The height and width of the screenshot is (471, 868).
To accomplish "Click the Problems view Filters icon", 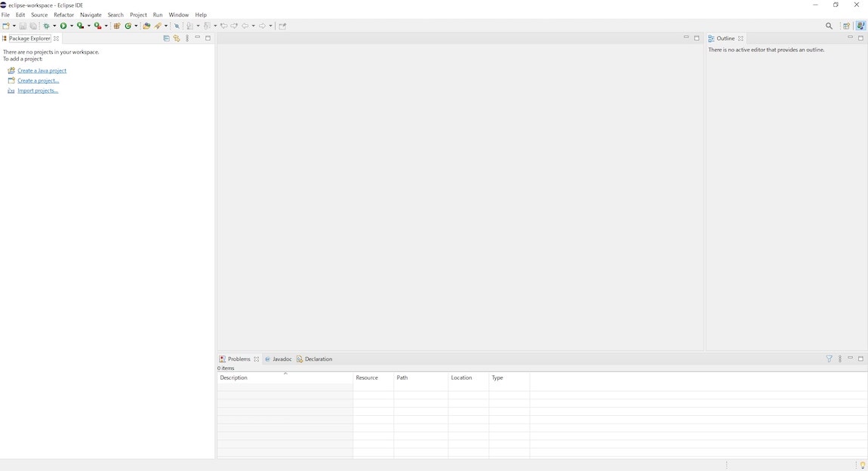I will 830,359.
